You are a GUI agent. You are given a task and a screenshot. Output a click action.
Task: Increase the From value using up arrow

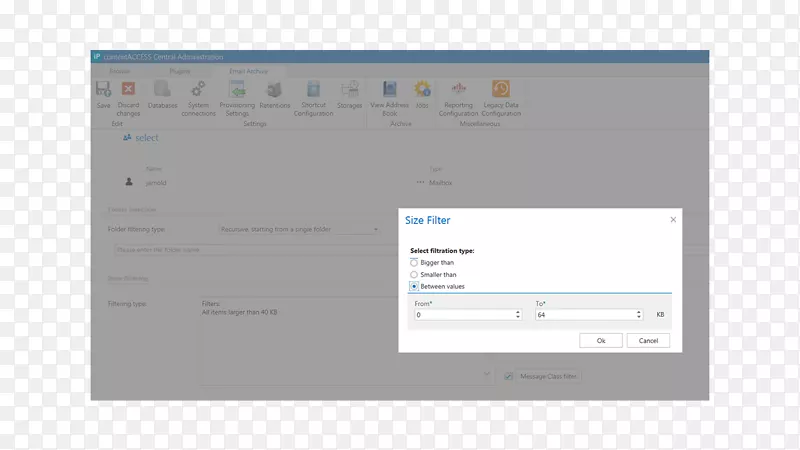(517, 312)
